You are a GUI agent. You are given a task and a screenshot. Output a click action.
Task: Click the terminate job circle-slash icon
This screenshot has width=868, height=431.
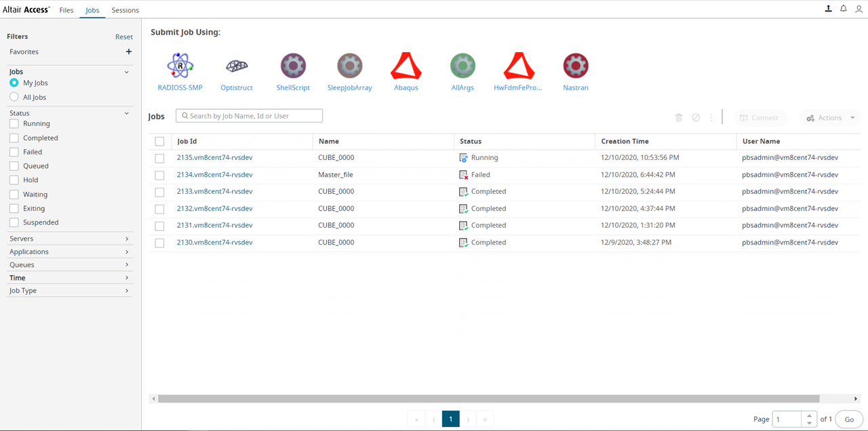click(x=696, y=118)
